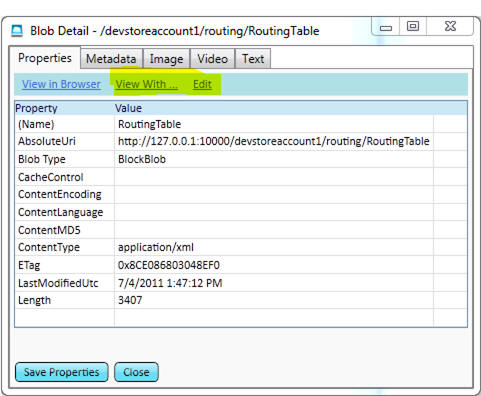Minimize the Blob Detail window

[x=386, y=27]
